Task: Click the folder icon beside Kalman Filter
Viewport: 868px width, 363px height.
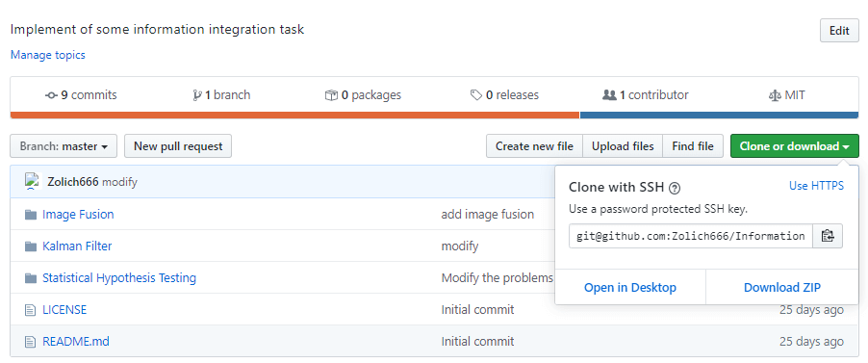Action: tap(31, 246)
